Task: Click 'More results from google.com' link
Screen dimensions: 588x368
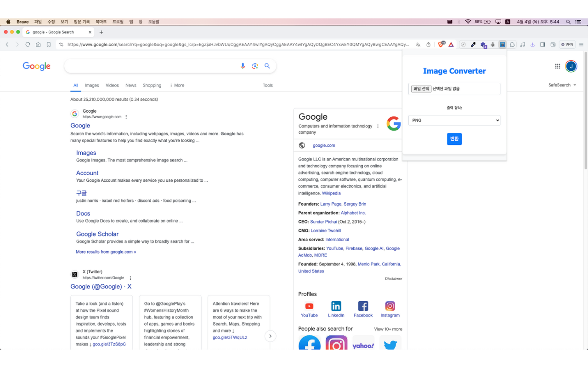Action: pyautogui.click(x=106, y=252)
